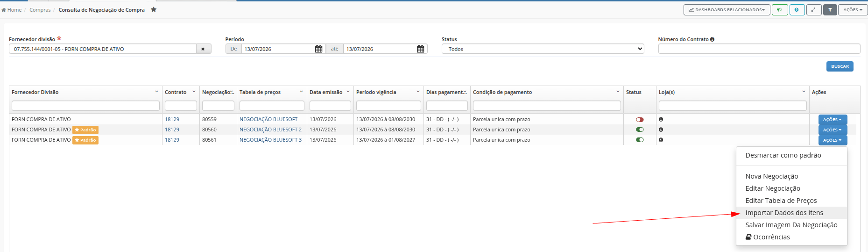Open calendar icon for the De date
The width and height of the screenshot is (868, 252).
319,49
